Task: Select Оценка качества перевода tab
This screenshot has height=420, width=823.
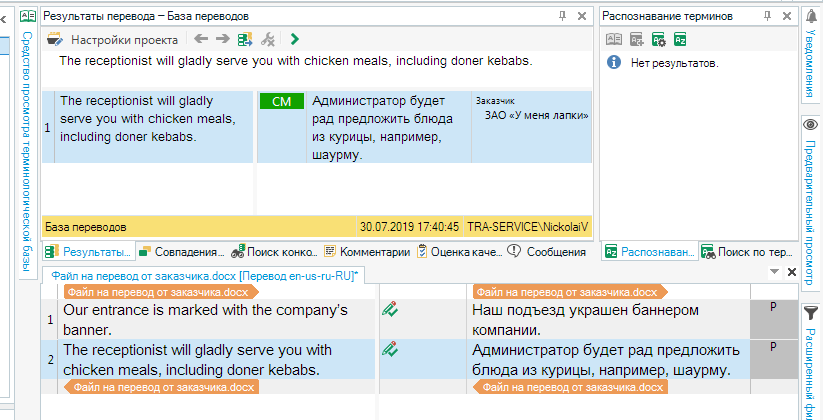Action: pos(458,252)
